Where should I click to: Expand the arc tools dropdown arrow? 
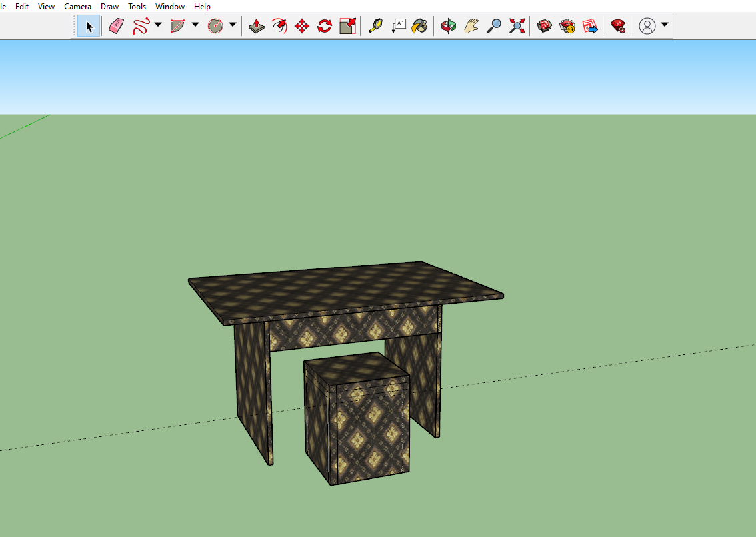pos(195,25)
